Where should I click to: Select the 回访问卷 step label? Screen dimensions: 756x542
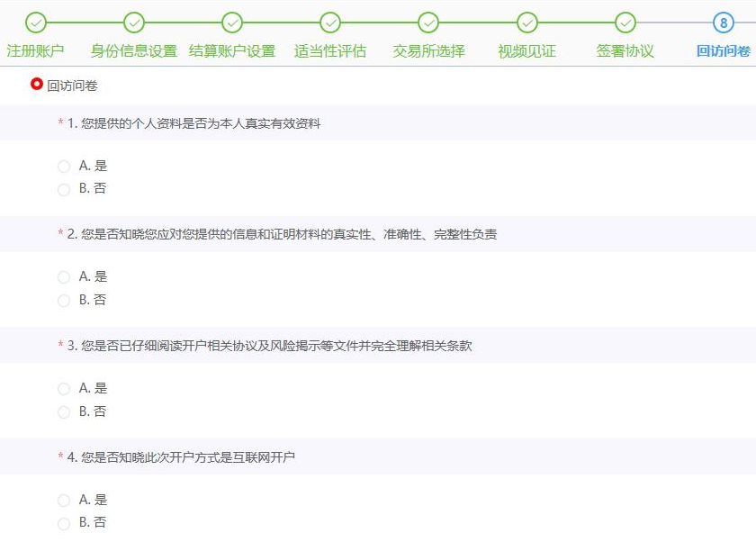(x=724, y=50)
